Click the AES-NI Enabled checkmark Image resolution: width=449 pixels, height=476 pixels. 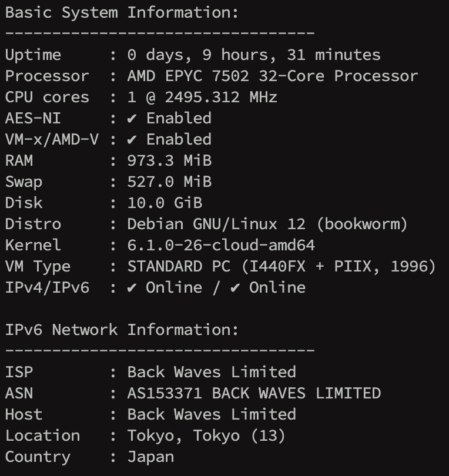[x=132, y=119]
